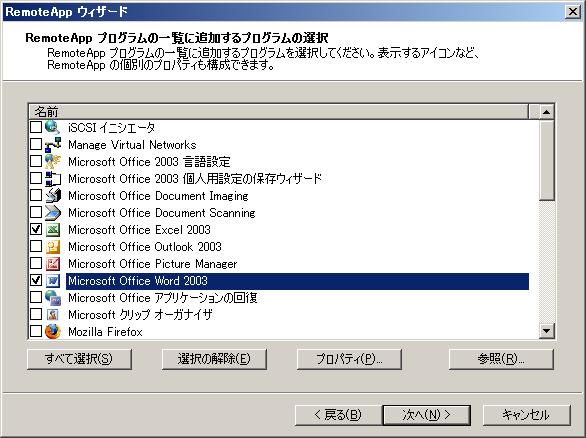
Task: Click the Manage Virtual Networks icon
Action: point(52,145)
